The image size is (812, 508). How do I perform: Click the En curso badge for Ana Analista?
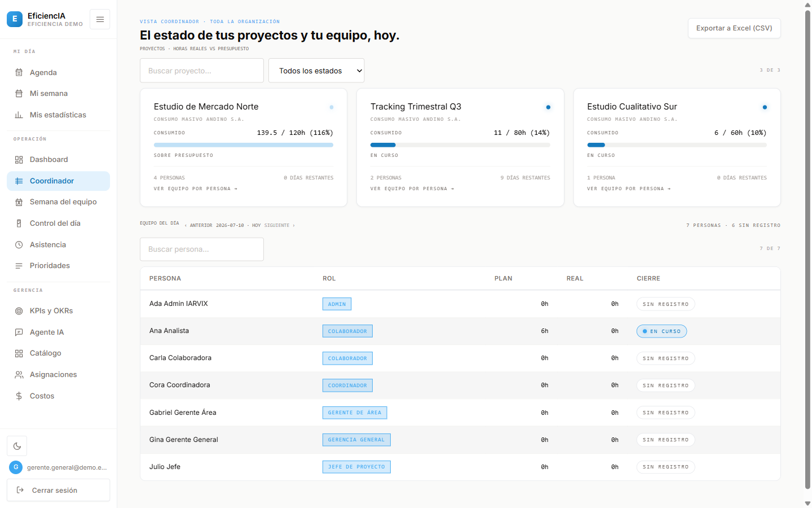662,331
